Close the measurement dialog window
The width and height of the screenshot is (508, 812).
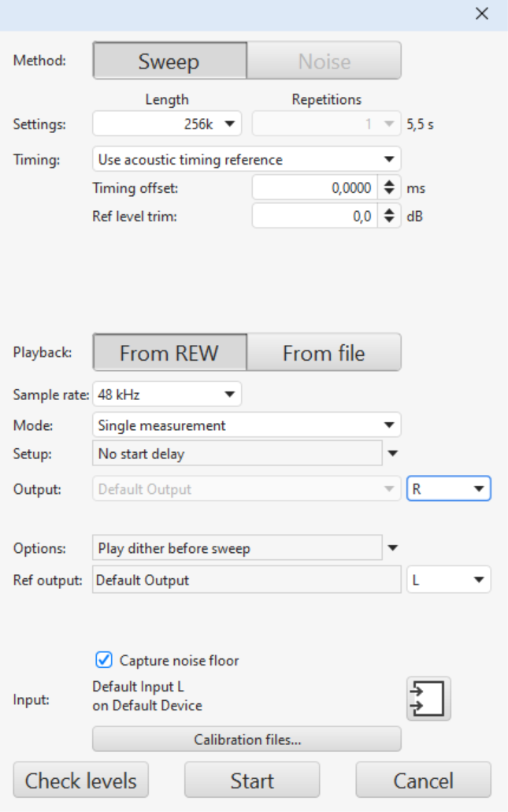482,14
